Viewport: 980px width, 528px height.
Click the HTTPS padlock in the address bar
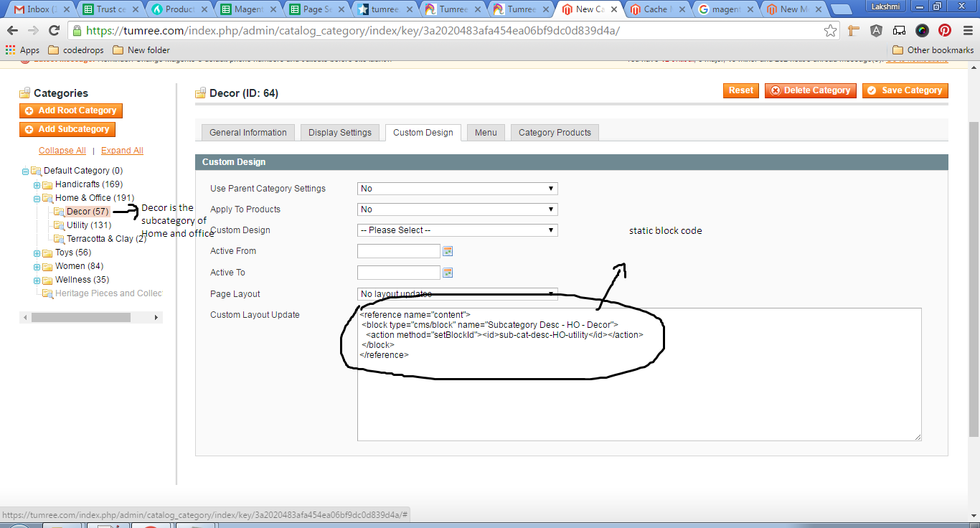click(x=75, y=30)
